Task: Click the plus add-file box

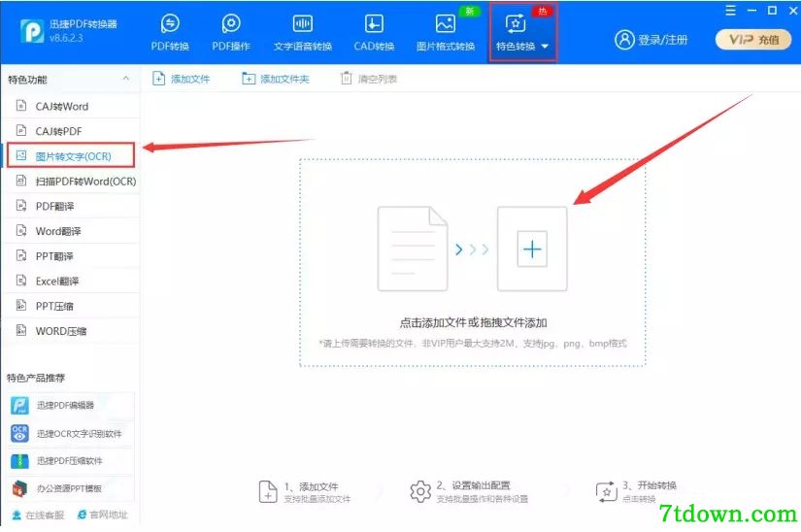Action: tap(532, 249)
